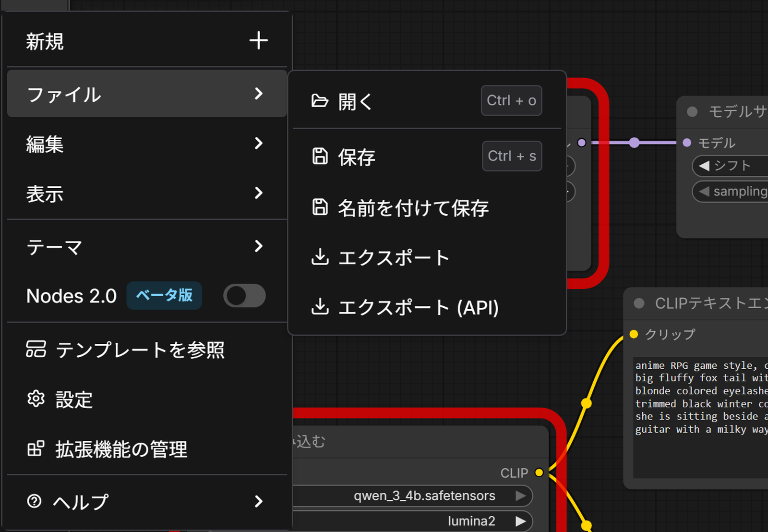The width and height of the screenshot is (768, 532).
Task: Click the Ctrl + o shortcut badge
Action: click(512, 100)
